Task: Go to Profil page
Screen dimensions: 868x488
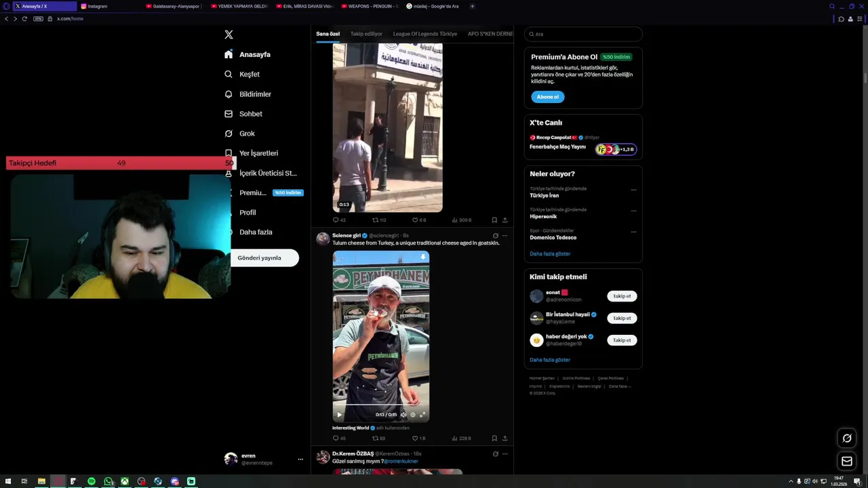Action: (240, 212)
